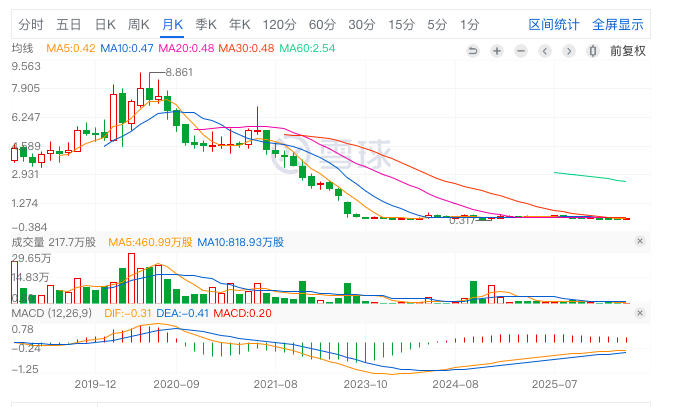Click the 2021-08 date axis label
Image resolution: width=678 pixels, height=407 pixels.
pyautogui.click(x=275, y=384)
